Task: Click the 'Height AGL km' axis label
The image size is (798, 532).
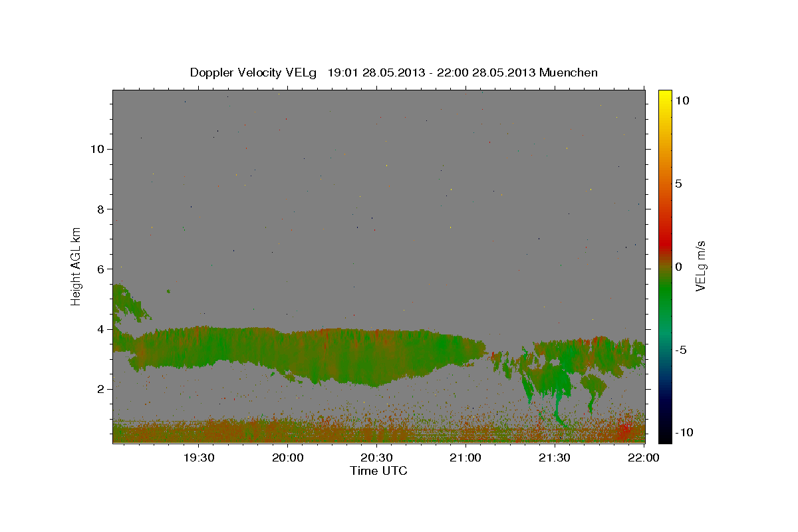Action: (76, 265)
